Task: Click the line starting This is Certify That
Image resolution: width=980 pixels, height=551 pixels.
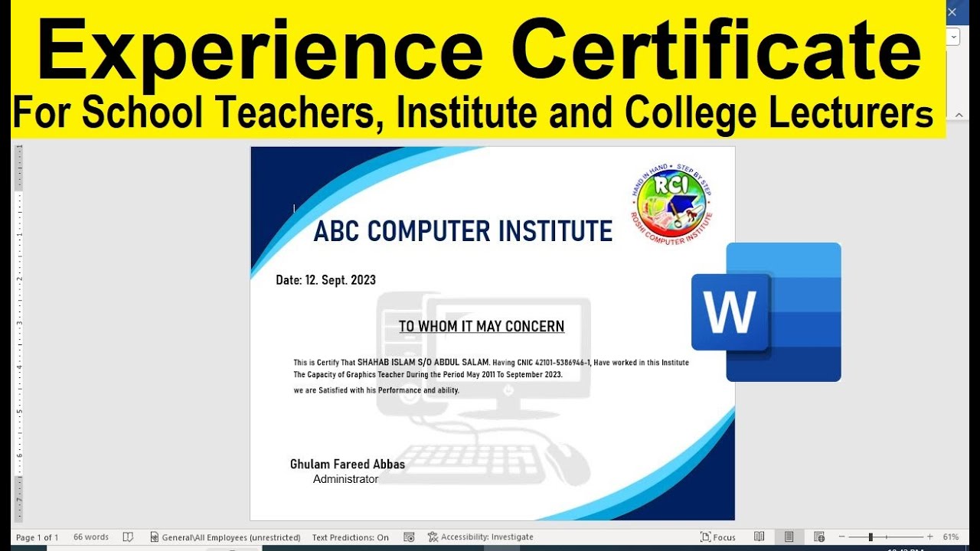Action: tap(491, 363)
